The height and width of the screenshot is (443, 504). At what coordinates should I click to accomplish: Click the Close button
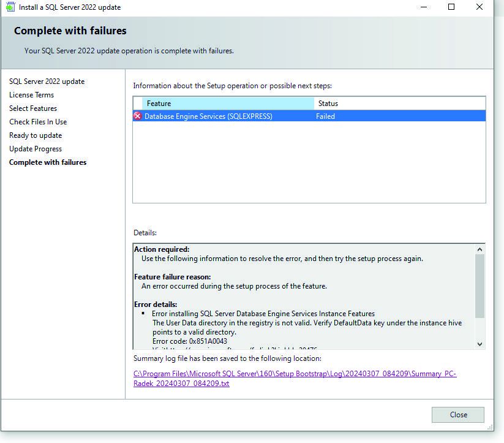click(x=457, y=414)
